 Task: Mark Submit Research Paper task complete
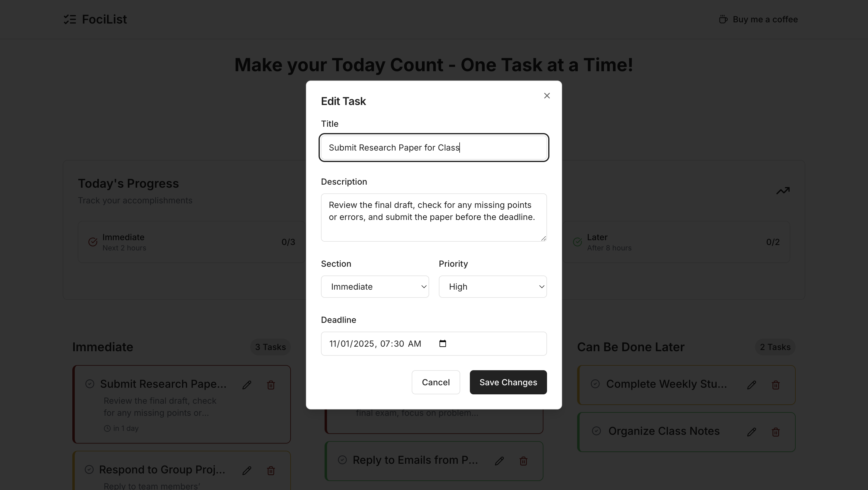click(90, 384)
